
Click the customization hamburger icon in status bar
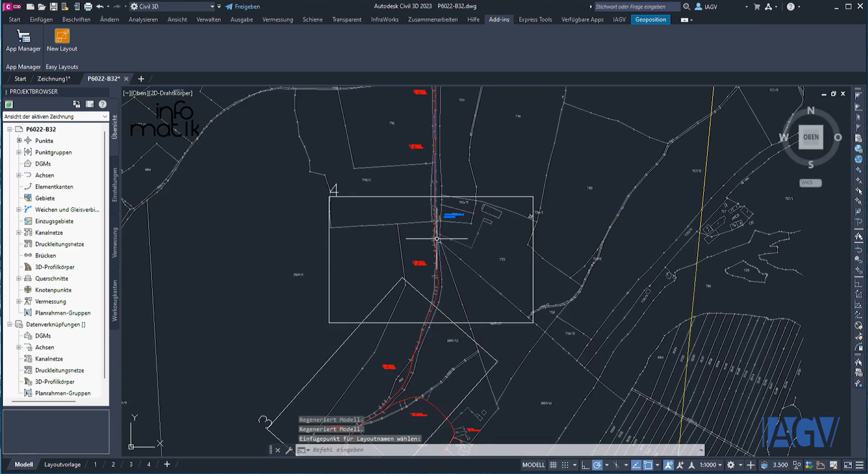coord(860,465)
